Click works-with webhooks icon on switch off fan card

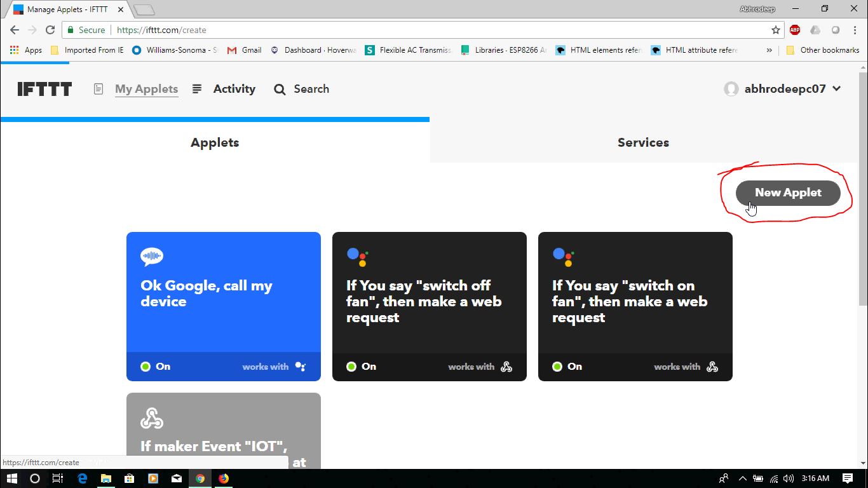pyautogui.click(x=506, y=367)
